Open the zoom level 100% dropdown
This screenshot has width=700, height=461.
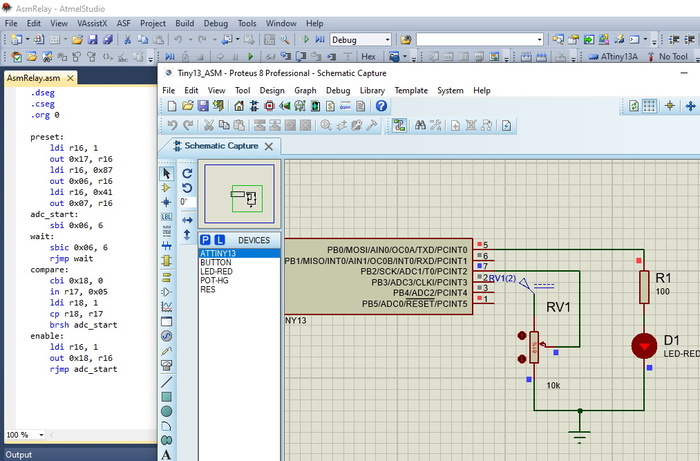coord(41,435)
